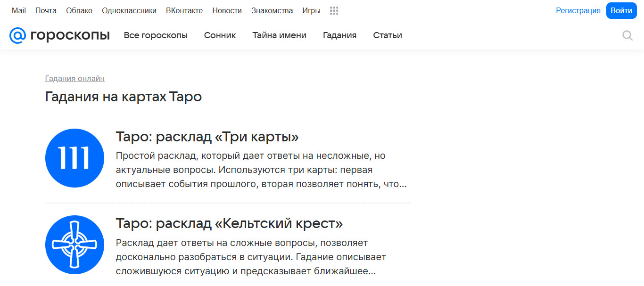Select Гадания in the navigation
The width and height of the screenshot is (644, 286).
tap(339, 35)
